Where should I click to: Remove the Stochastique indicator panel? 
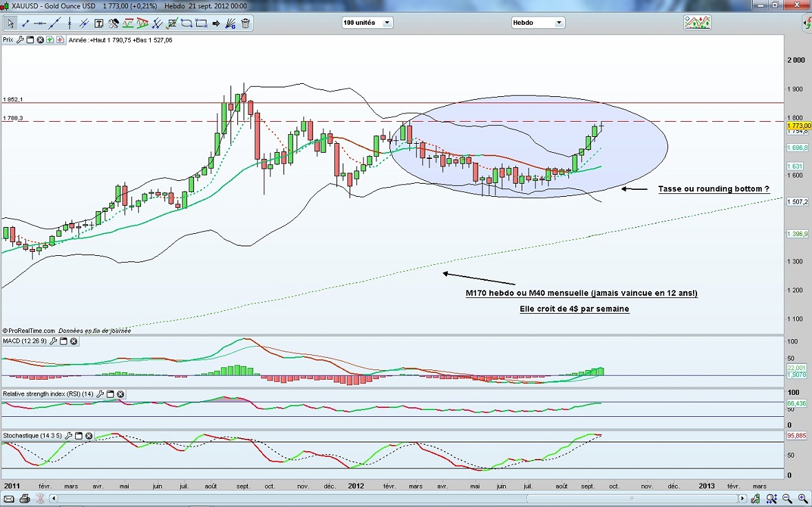[x=89, y=436]
